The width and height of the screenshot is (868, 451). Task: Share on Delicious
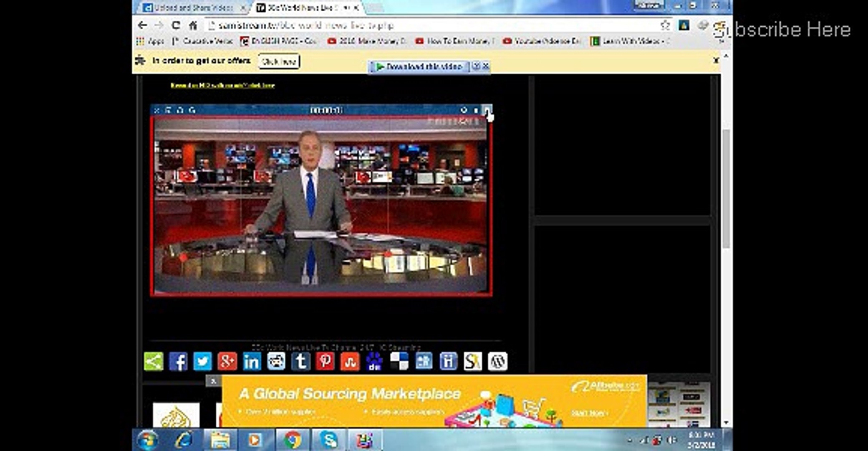pyautogui.click(x=399, y=361)
